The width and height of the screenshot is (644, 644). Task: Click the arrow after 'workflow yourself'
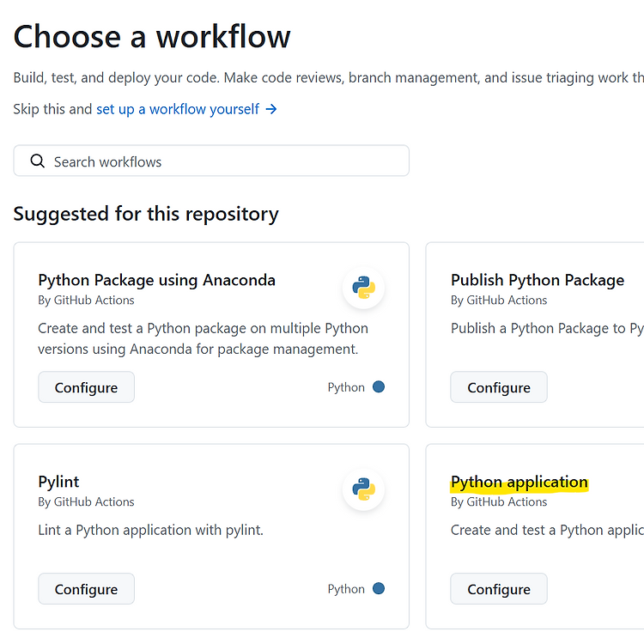271,109
